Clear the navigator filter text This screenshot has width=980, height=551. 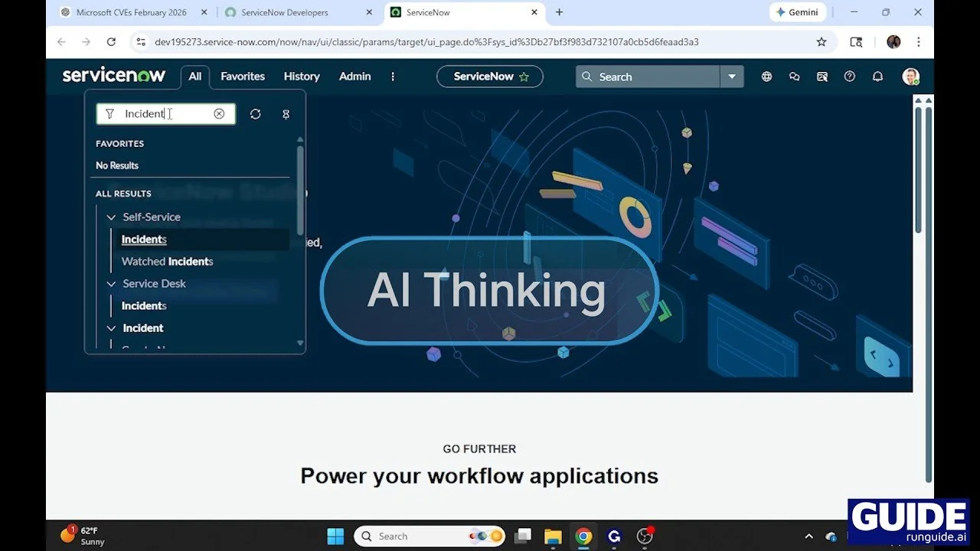tap(219, 114)
